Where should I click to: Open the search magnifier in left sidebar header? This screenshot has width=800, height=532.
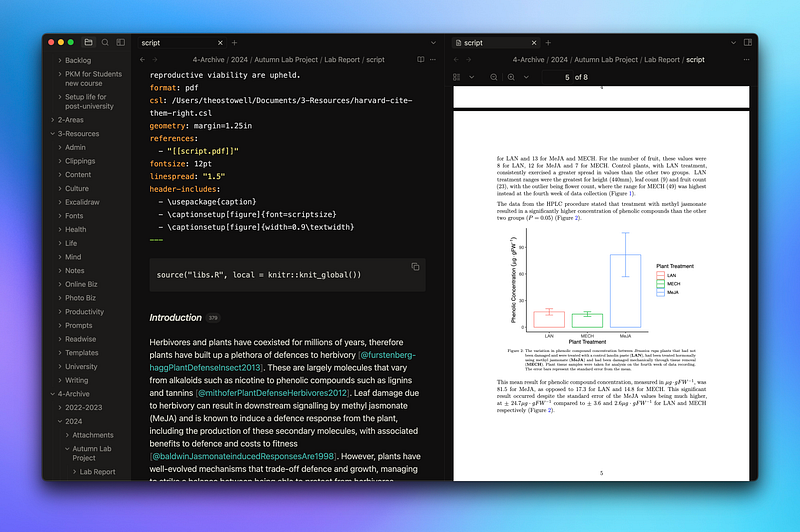105,42
